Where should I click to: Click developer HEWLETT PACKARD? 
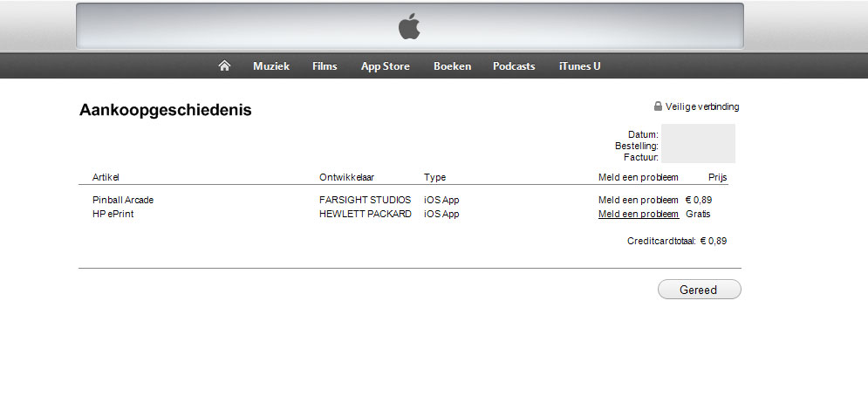366,214
